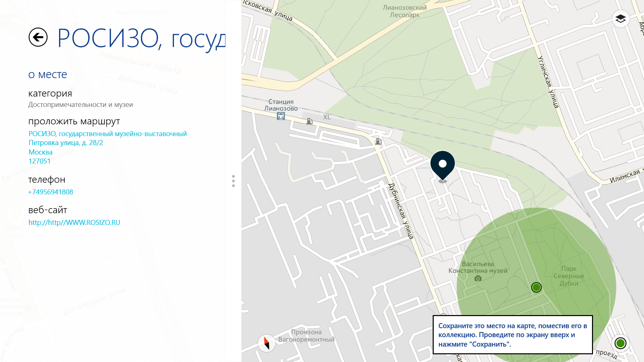Go back using the circled arrow button
Viewport: 644px width, 362px height.
tap(38, 37)
